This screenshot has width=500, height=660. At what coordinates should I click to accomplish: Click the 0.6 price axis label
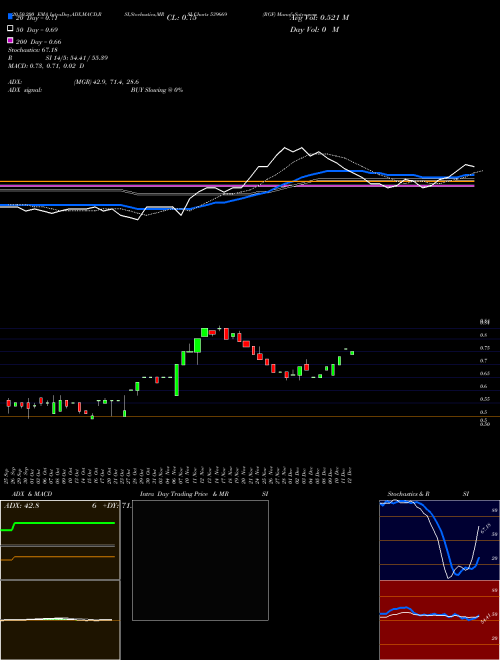click(x=483, y=386)
